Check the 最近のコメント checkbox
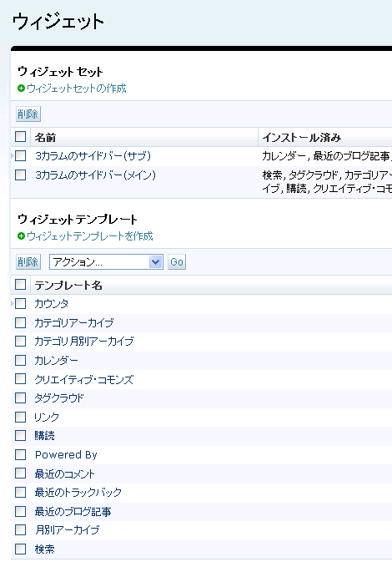The width and height of the screenshot is (392, 567). pos(21,473)
